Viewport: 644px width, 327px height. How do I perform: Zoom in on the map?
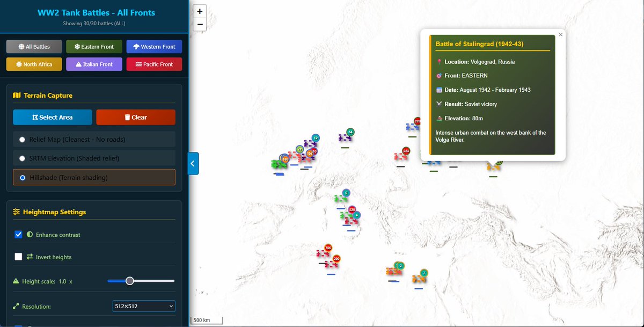[200, 11]
